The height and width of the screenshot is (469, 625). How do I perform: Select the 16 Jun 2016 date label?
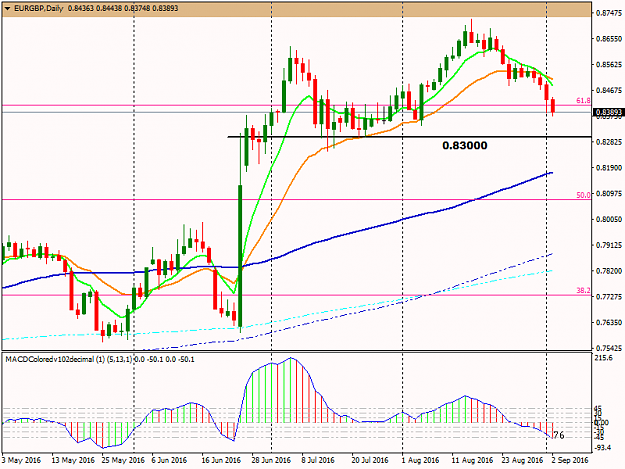[x=221, y=460]
